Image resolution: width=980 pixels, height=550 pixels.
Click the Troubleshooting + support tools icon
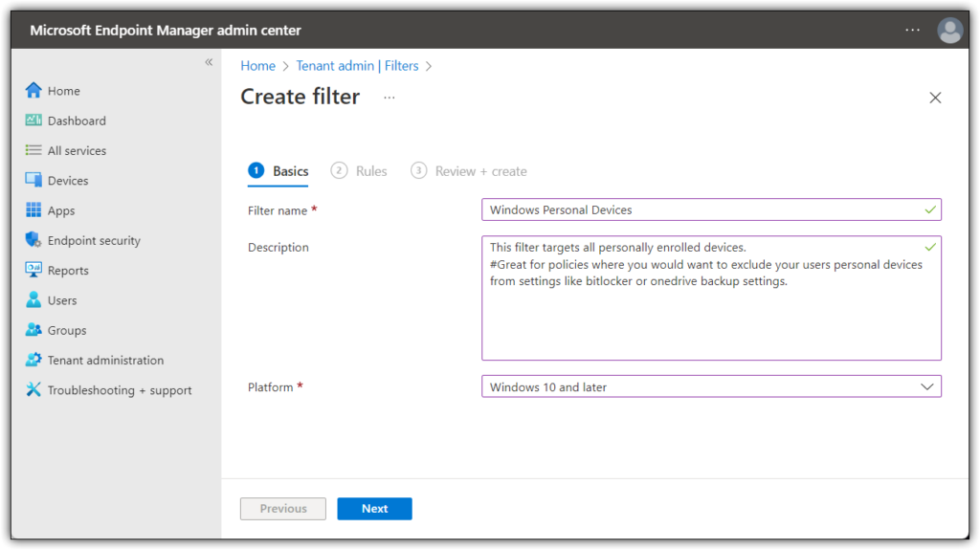tap(33, 389)
